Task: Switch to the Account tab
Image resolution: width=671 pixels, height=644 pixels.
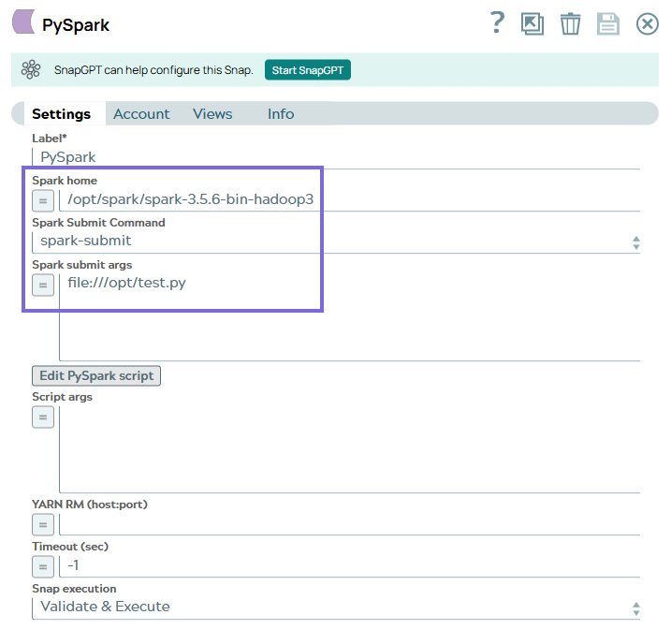Action: [141, 114]
